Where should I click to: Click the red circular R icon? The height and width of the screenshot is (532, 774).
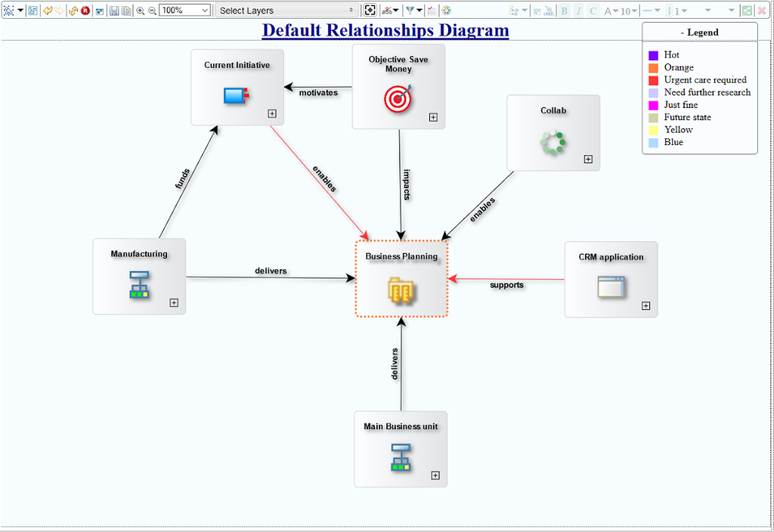85,11
